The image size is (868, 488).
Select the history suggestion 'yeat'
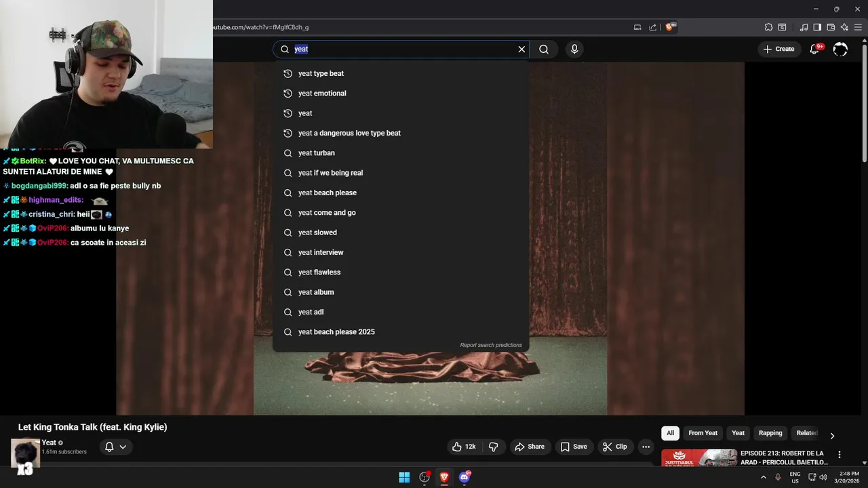[401, 113]
